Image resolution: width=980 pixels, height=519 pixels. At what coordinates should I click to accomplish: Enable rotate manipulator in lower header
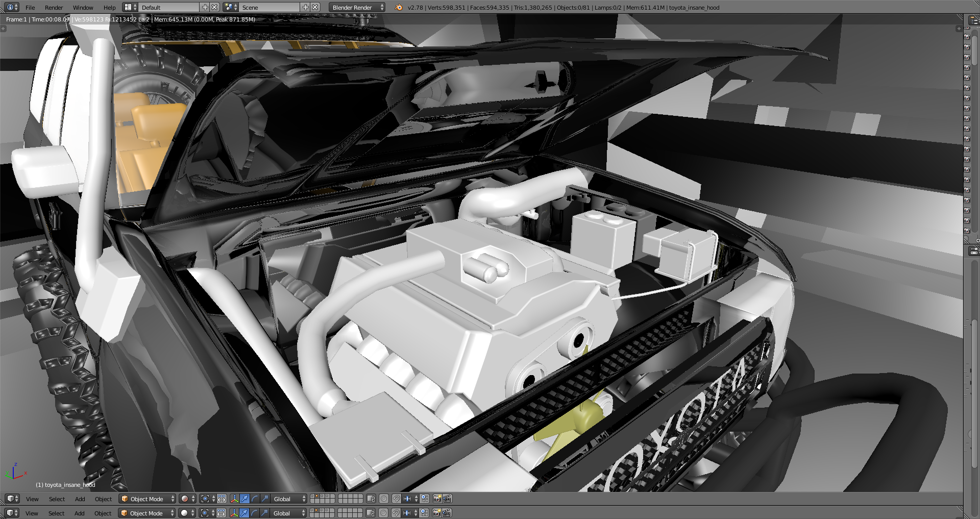pos(254,513)
